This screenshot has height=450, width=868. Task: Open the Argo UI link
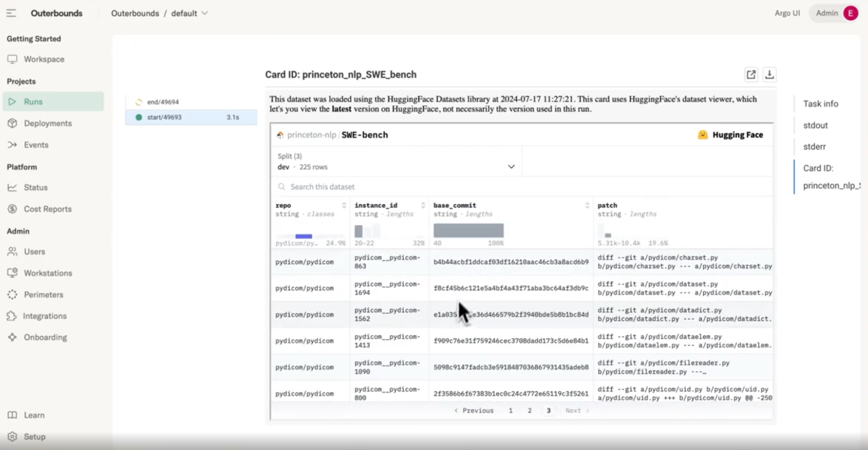point(787,13)
